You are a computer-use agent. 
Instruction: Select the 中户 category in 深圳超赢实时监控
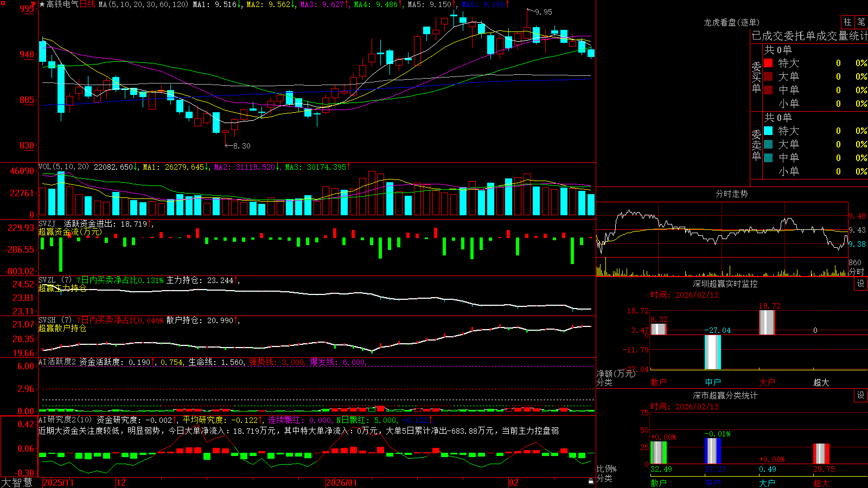(x=713, y=382)
